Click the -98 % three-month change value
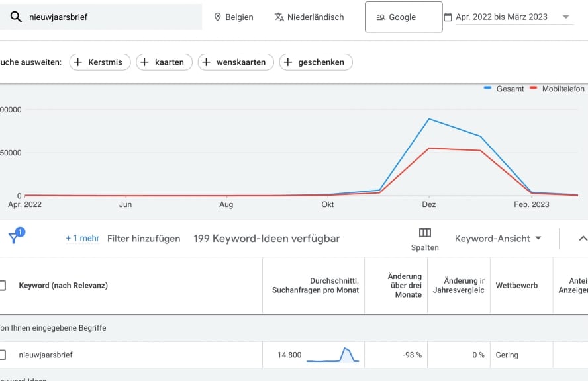Screen dimensions: 588x381 412,355
